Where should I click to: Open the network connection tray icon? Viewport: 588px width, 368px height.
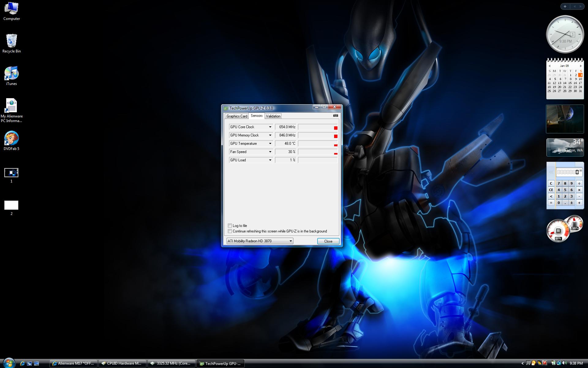(559, 363)
